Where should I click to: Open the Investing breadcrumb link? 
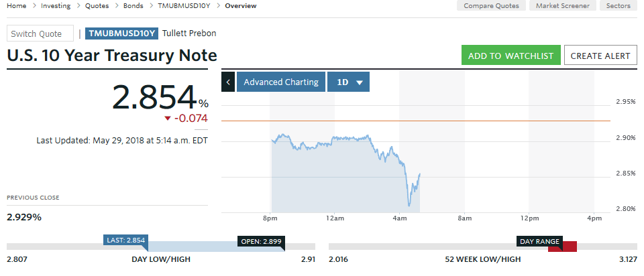[56, 6]
